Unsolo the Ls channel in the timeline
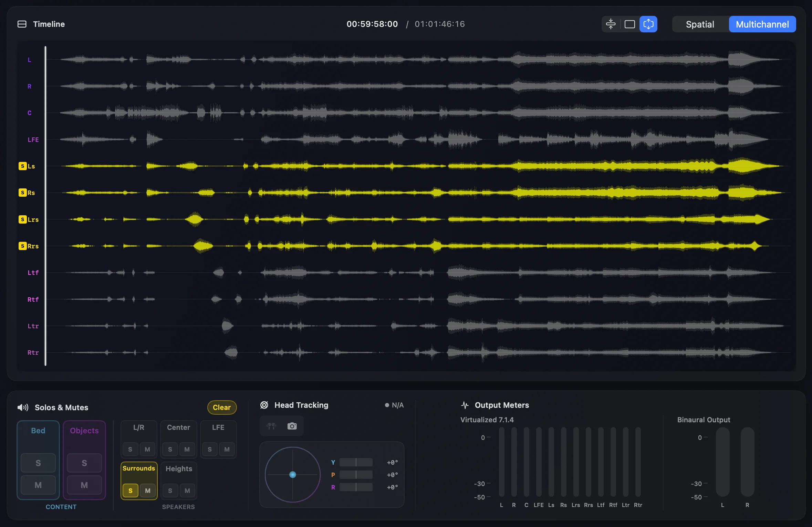Viewport: 812px width, 527px height. click(x=22, y=166)
